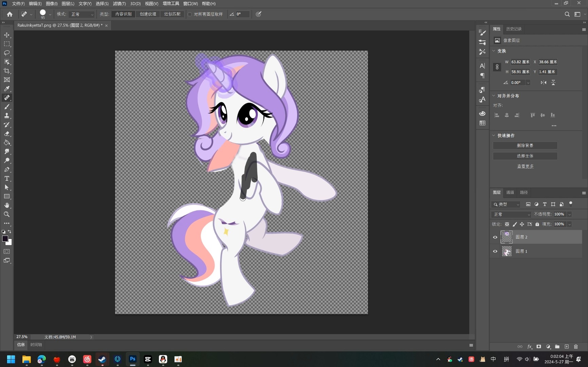Screen dimensions: 588x367
Task: Toggle lock transparent pixels
Action: click(x=507, y=224)
